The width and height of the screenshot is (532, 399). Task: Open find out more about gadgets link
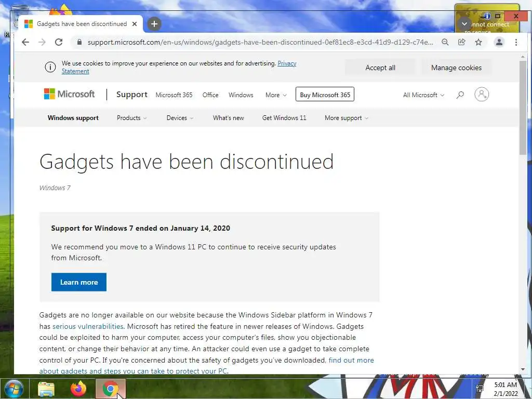tap(351, 360)
